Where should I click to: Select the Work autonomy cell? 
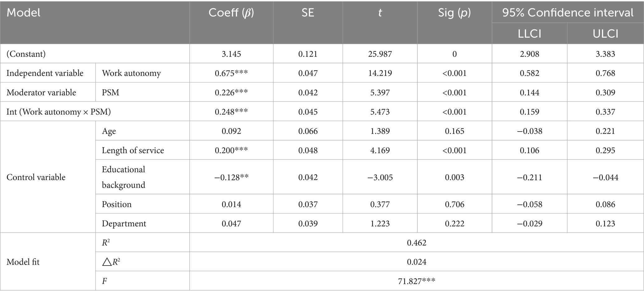tap(131, 73)
